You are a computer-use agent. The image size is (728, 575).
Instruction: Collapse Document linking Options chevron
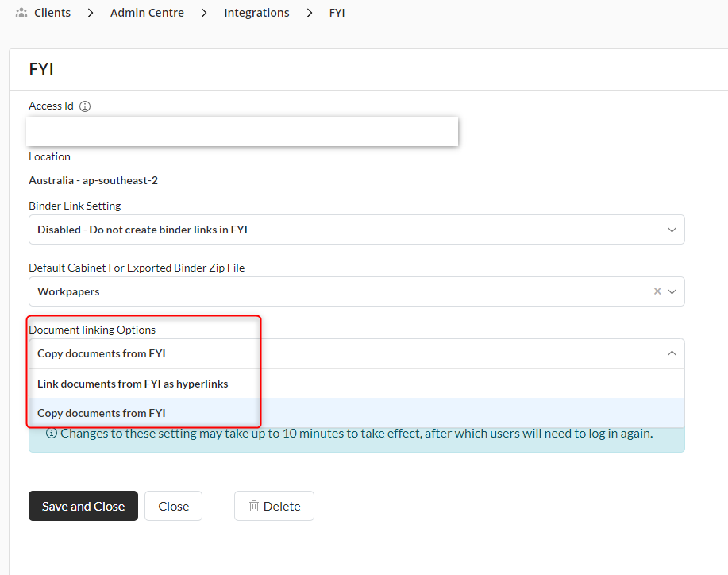[672, 353]
